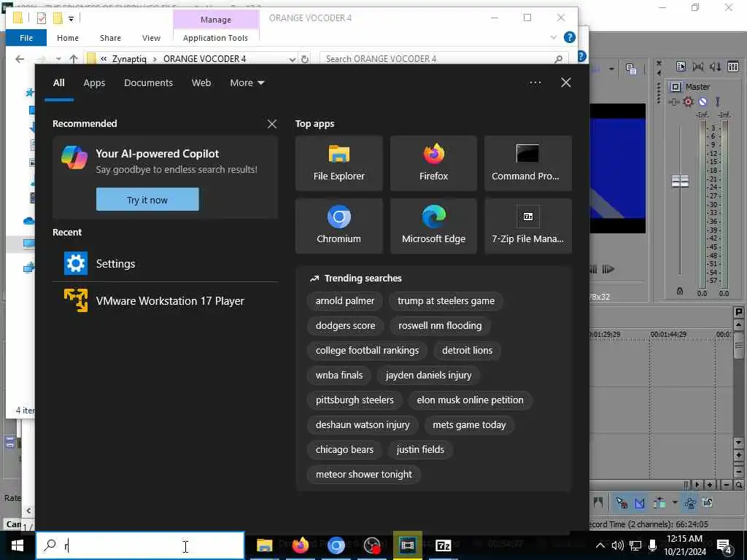Open the volume control in system tray
This screenshot has width=747, height=560.
pos(617,545)
